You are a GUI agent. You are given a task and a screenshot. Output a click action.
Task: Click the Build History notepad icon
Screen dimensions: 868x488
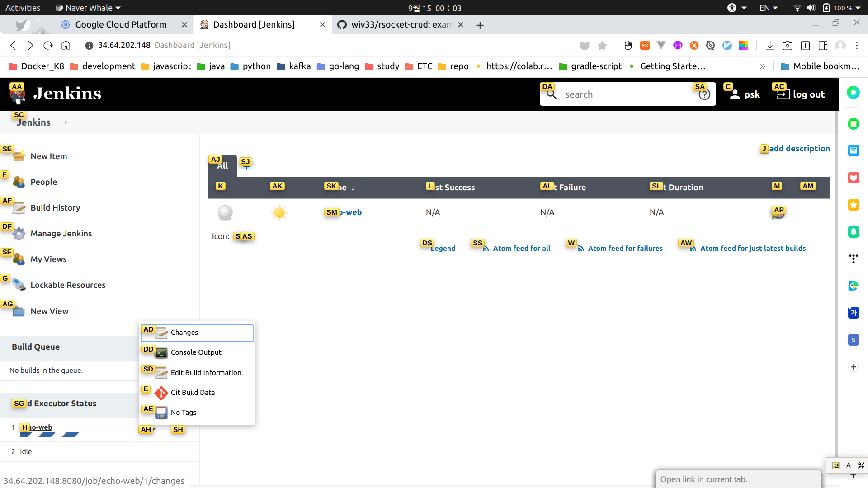point(19,208)
